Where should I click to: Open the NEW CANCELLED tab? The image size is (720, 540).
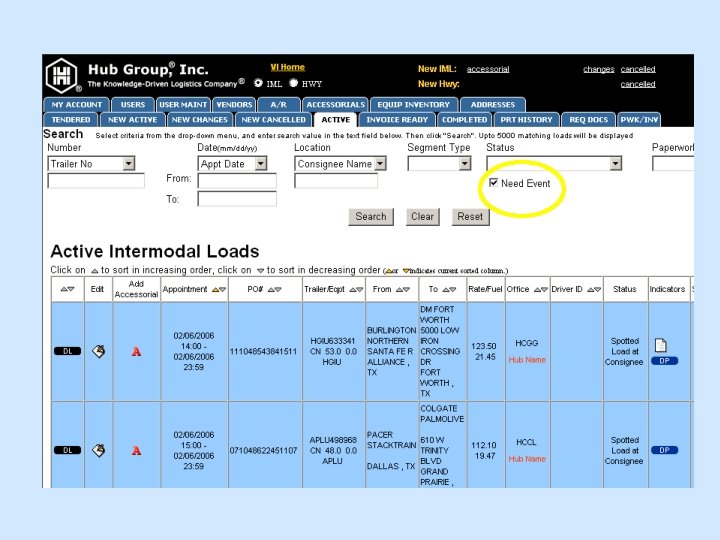pos(274,120)
